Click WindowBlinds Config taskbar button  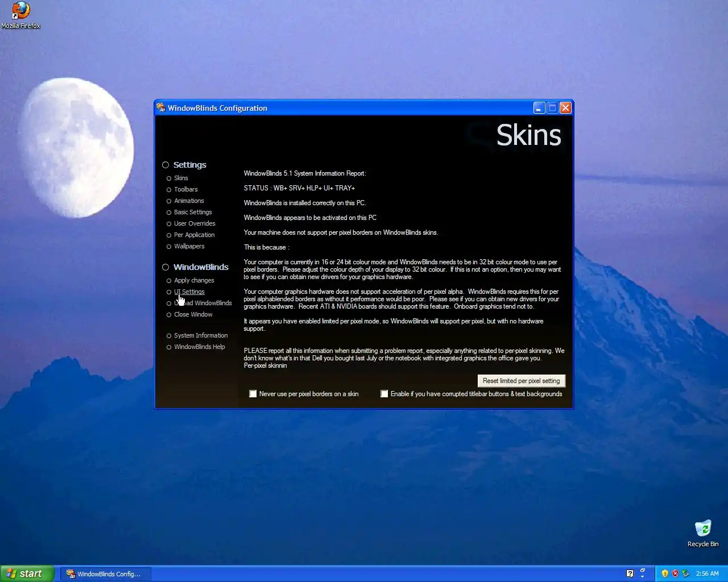click(x=106, y=574)
